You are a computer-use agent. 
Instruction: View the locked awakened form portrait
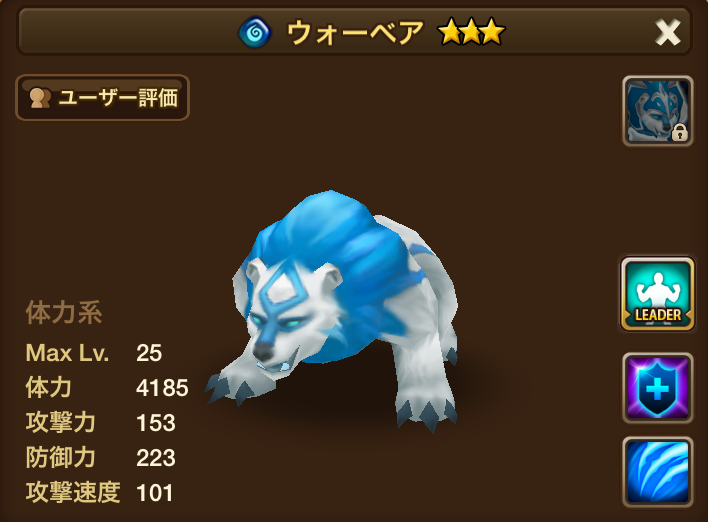[x=657, y=111]
